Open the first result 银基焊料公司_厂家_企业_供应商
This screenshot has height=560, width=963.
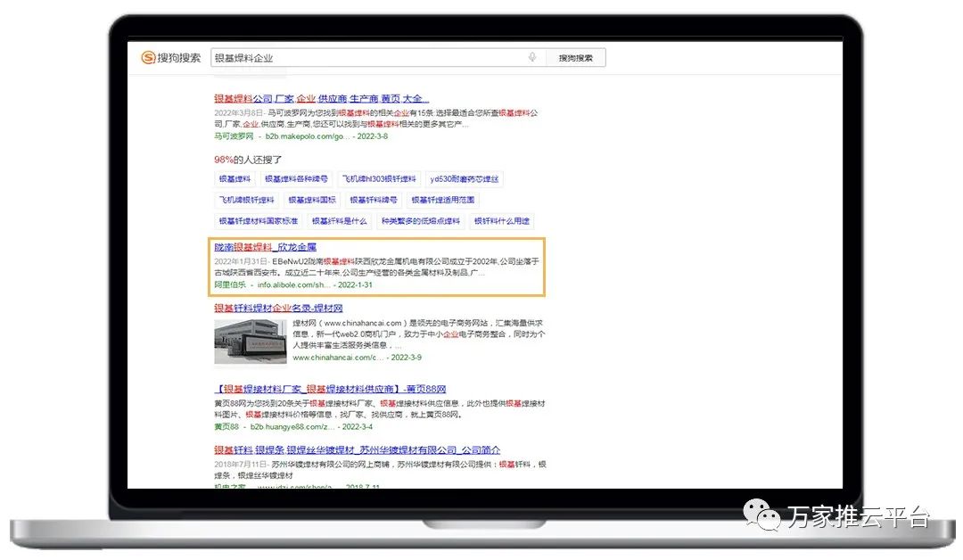[x=321, y=99]
